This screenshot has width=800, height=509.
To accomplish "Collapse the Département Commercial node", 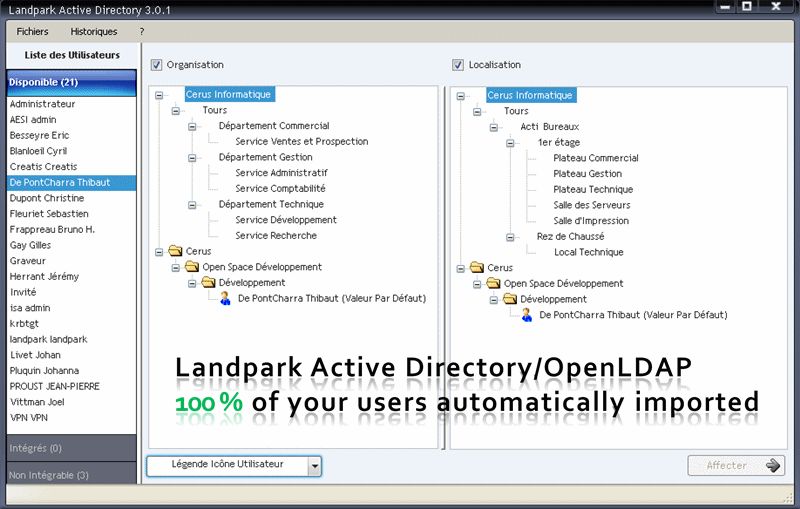I will (192, 126).
